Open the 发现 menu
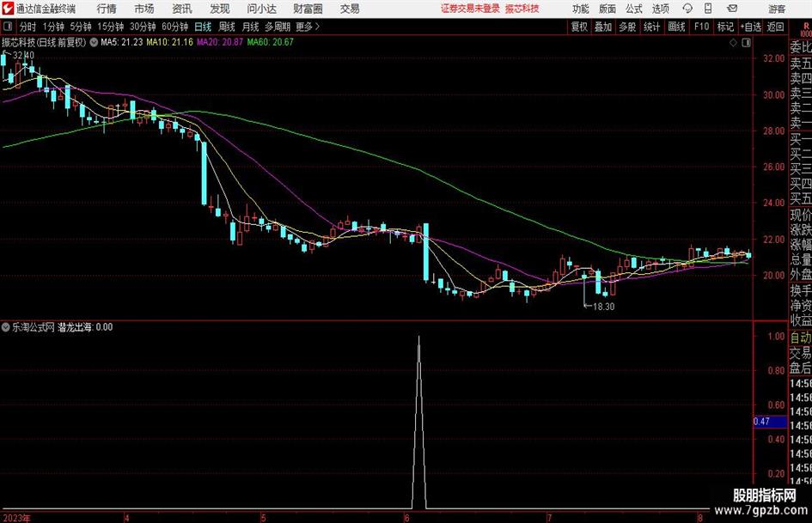 [x=220, y=9]
